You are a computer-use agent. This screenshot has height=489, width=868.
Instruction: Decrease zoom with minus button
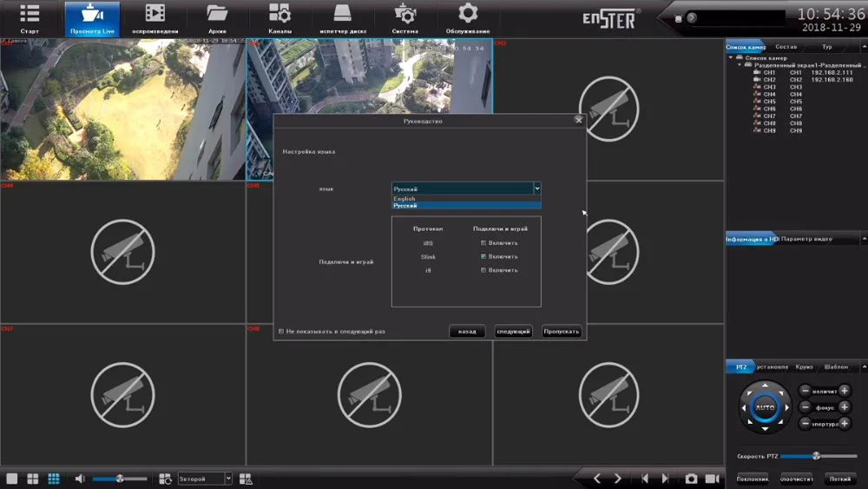click(806, 391)
